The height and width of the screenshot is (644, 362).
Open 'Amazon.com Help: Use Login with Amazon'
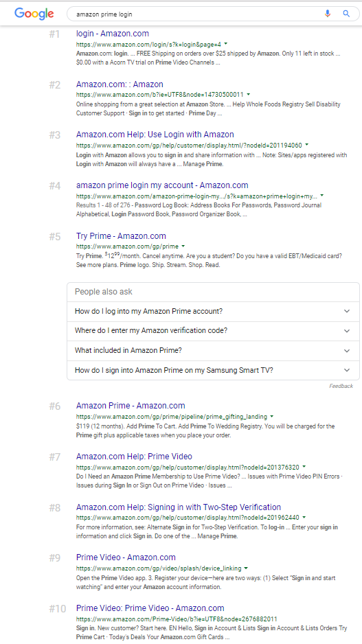(x=155, y=135)
